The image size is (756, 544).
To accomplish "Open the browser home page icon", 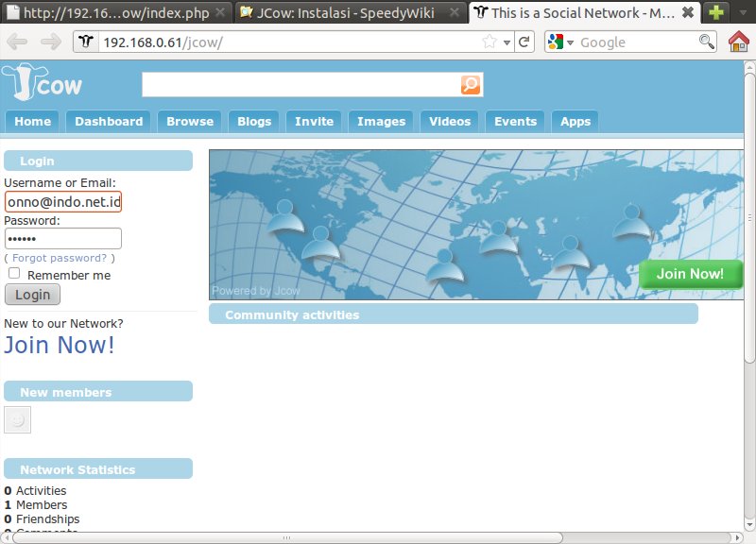I will 739,42.
